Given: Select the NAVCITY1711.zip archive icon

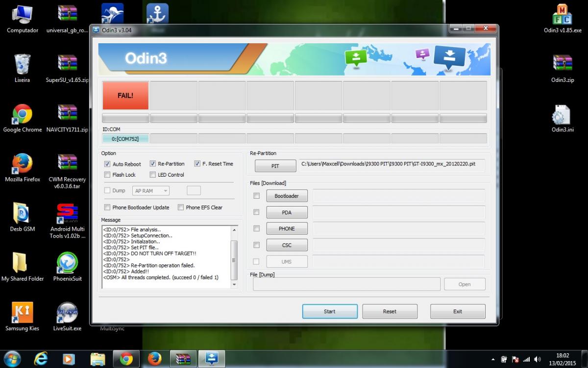Looking at the screenshot, I should pos(67,118).
